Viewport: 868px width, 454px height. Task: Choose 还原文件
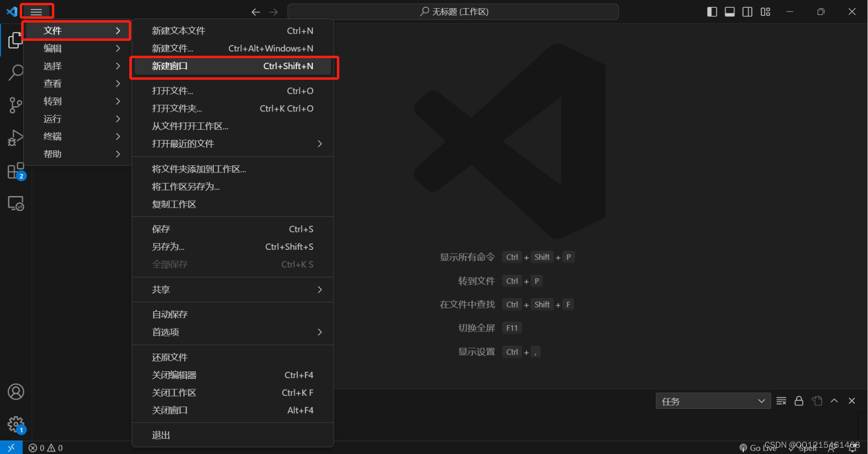(x=233, y=357)
